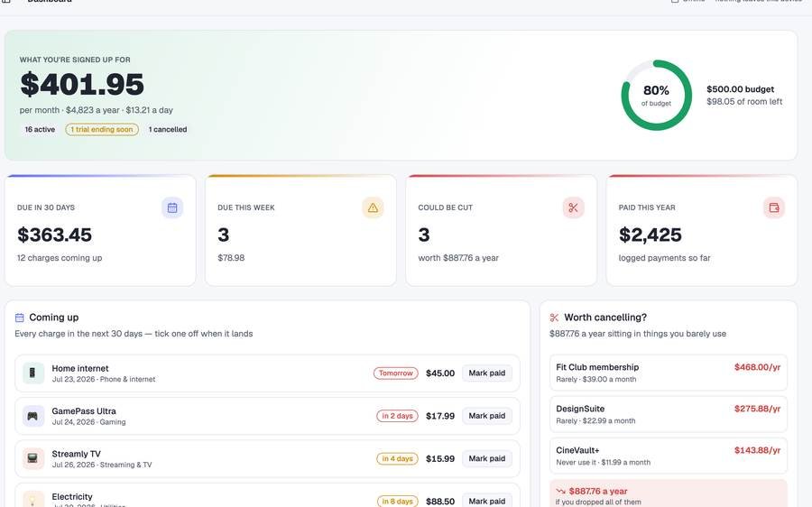The image size is (812, 507).
Task: Click the TV icon for Streamly TV
Action: point(32,458)
